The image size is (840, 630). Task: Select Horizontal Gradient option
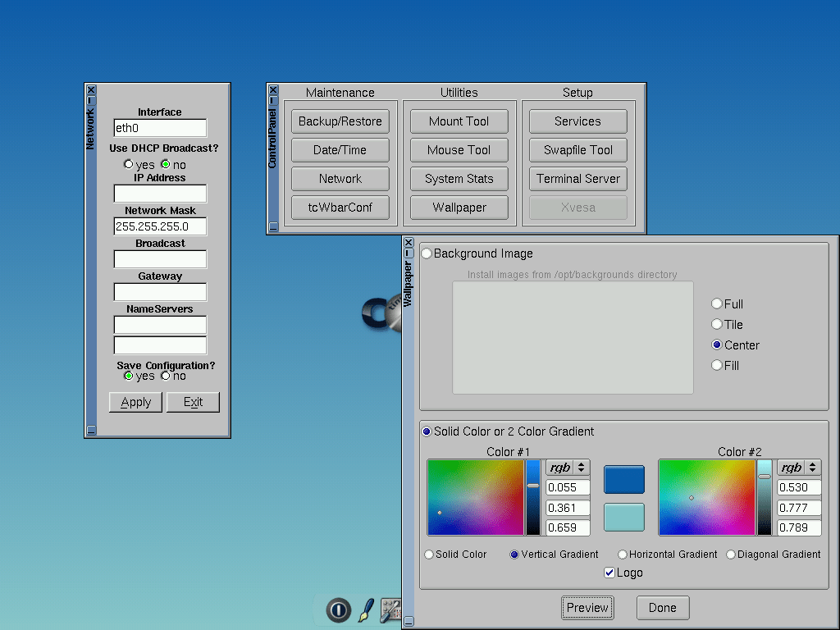coord(621,554)
